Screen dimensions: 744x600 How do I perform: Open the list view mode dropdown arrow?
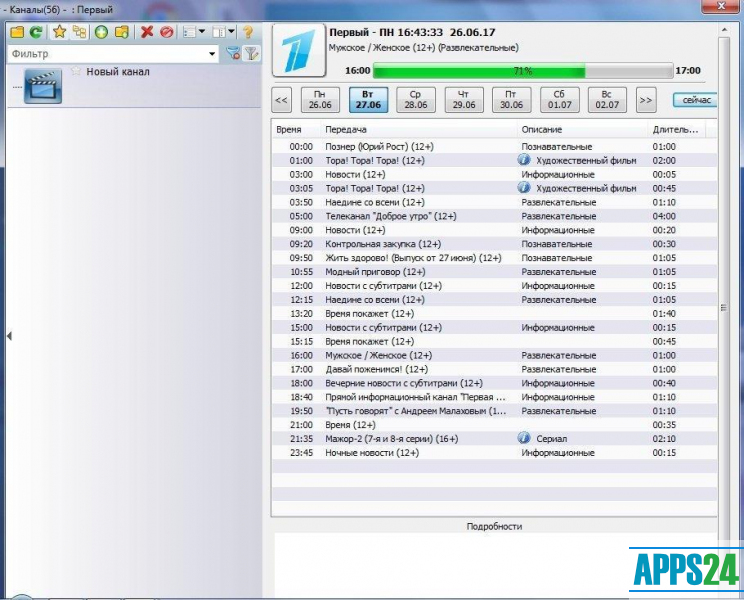click(202, 32)
